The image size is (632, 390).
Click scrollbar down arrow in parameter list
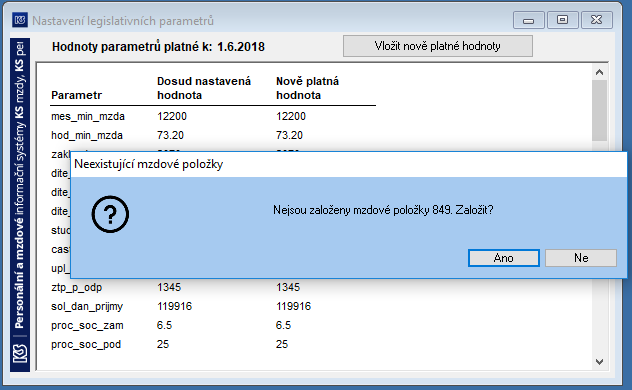click(x=599, y=362)
